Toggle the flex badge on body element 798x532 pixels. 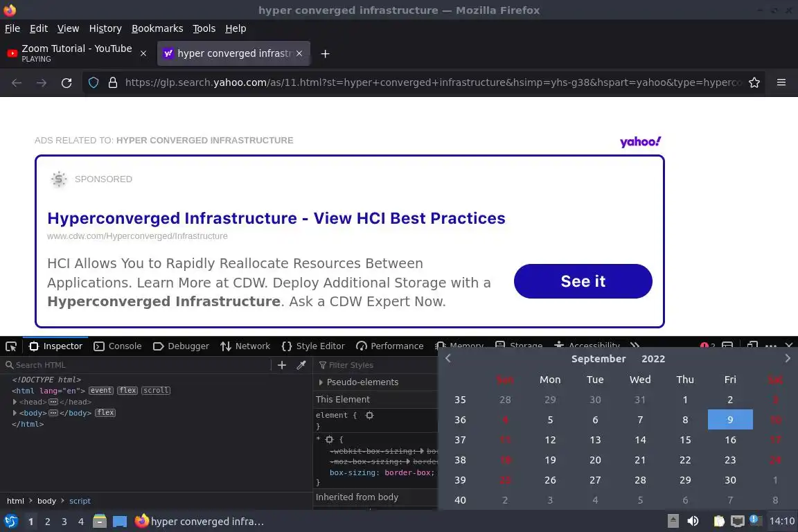click(x=105, y=413)
